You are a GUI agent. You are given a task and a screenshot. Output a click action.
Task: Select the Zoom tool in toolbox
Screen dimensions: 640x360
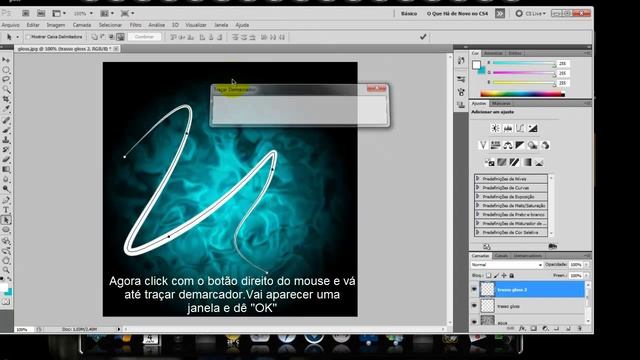(6, 270)
